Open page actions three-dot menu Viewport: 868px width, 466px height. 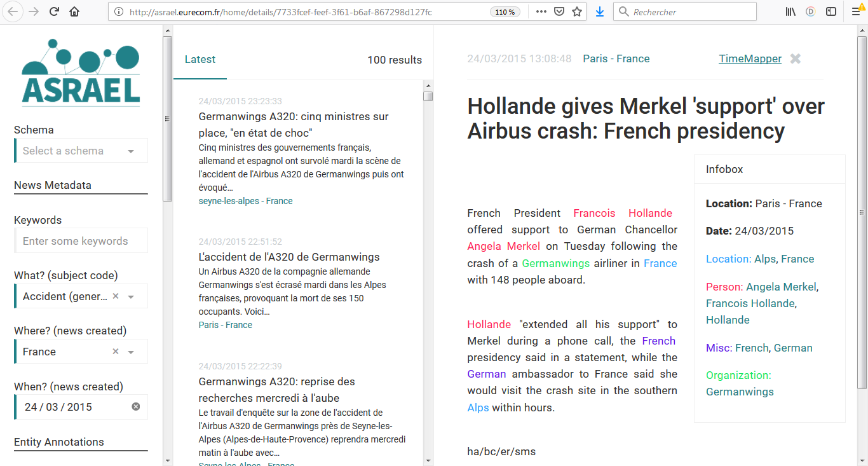541,11
